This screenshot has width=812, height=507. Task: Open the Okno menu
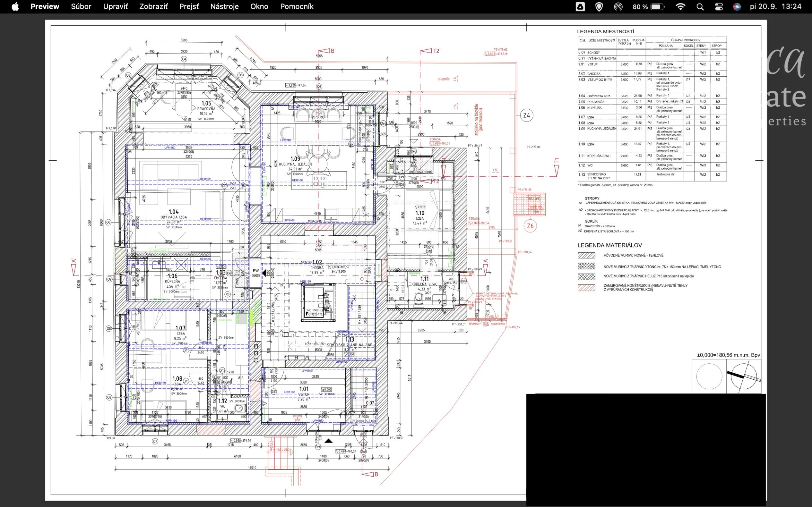coord(259,7)
